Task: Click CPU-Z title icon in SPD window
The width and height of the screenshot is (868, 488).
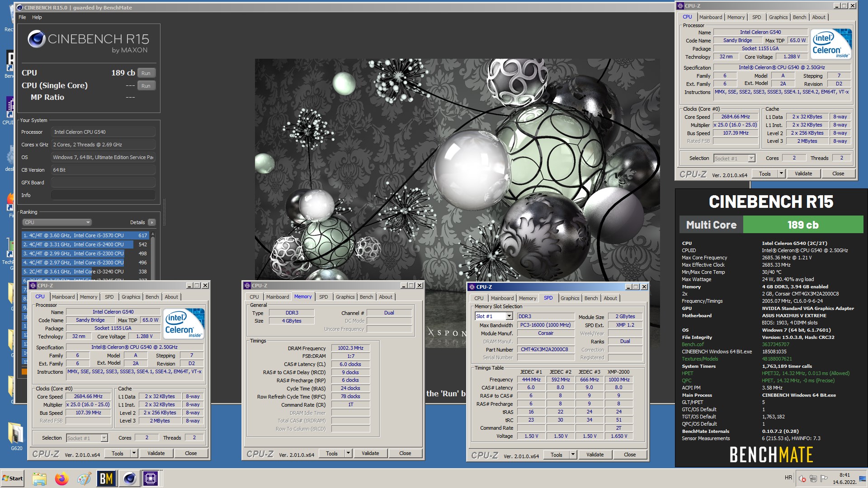Action: (x=472, y=287)
